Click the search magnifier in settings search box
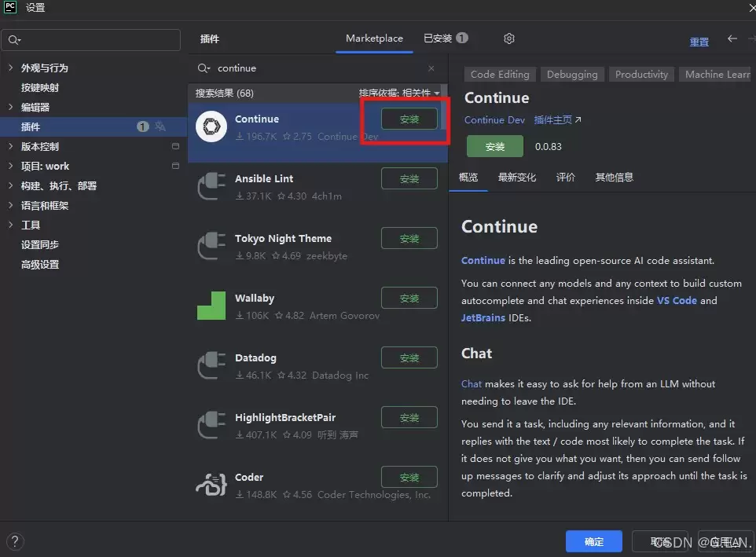 14,40
